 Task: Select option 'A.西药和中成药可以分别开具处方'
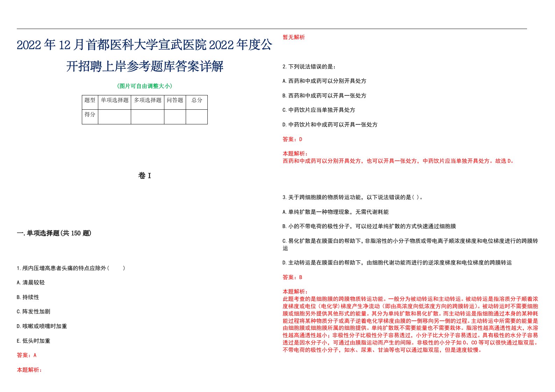pyautogui.click(x=325, y=81)
